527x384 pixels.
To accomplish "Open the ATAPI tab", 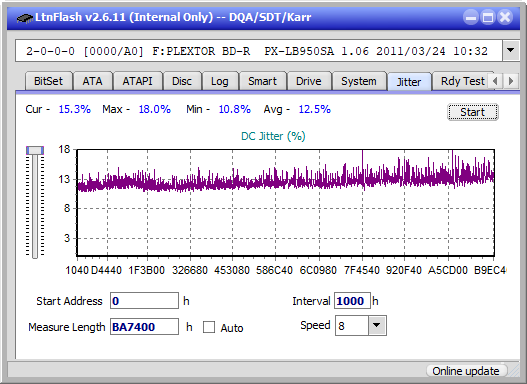I will point(137,81).
